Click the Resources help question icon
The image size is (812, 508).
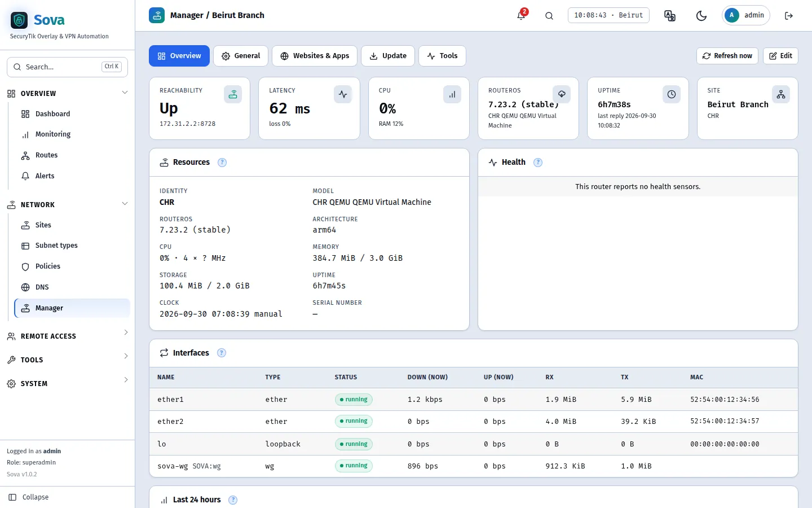click(x=222, y=163)
